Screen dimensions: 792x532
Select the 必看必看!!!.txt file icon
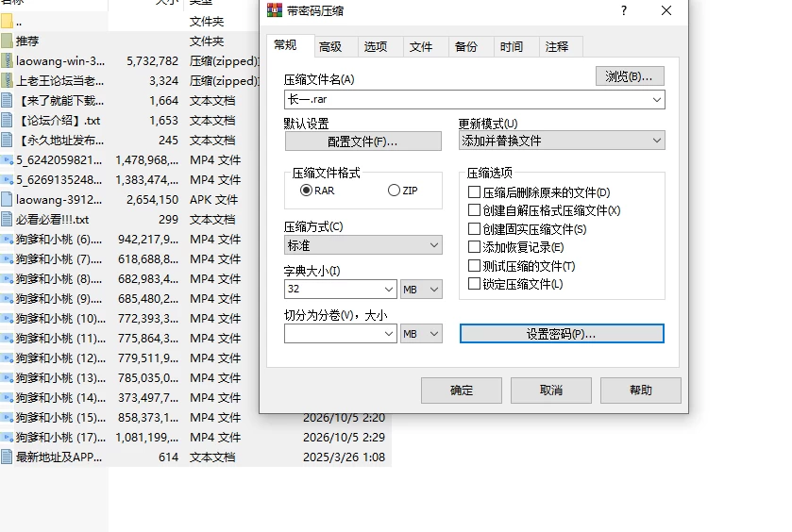pos(7,219)
